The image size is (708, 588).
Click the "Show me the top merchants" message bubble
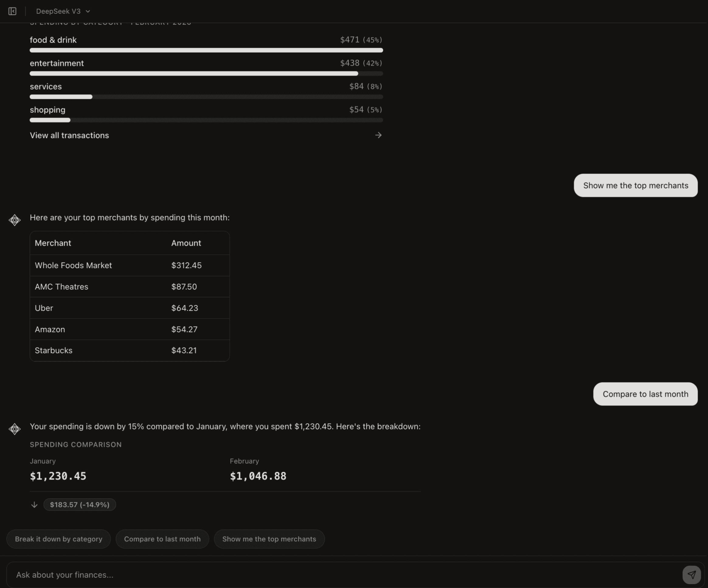click(x=635, y=185)
